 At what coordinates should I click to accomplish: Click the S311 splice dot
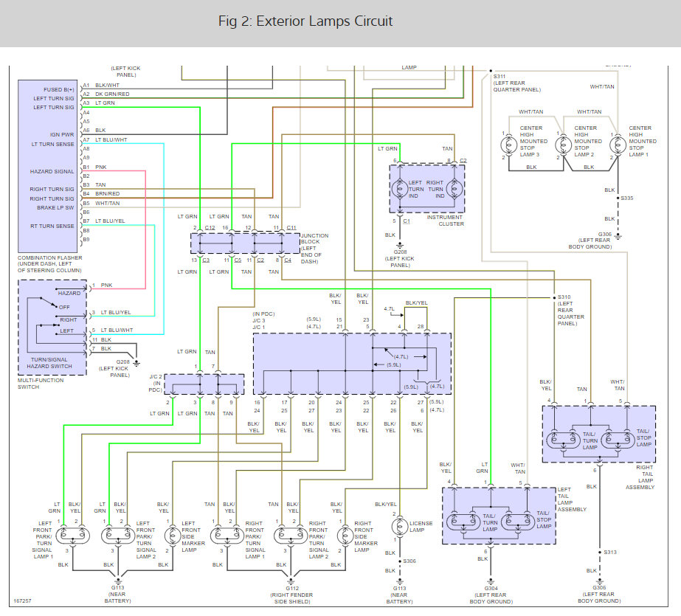[491, 71]
